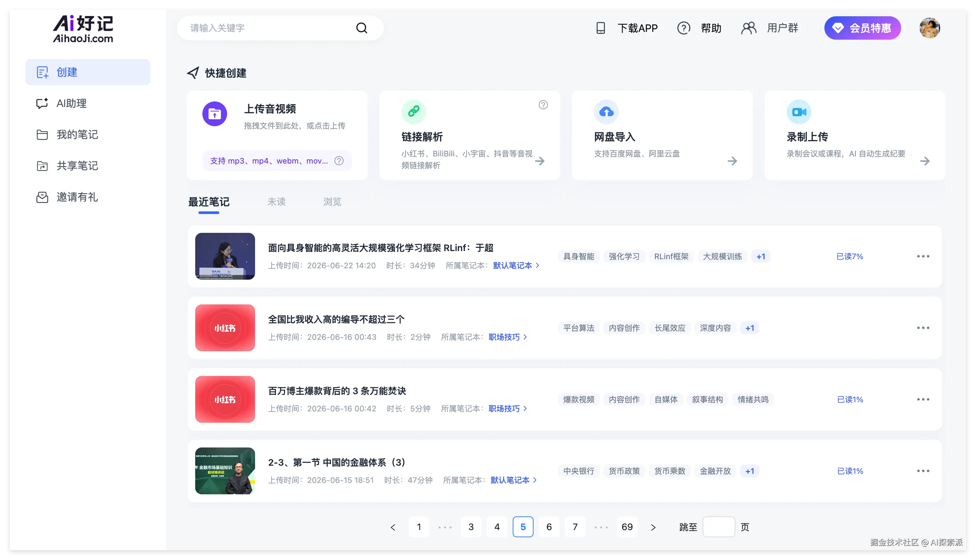The height and width of the screenshot is (560, 976).
Task: Go to page 7
Action: click(x=575, y=527)
